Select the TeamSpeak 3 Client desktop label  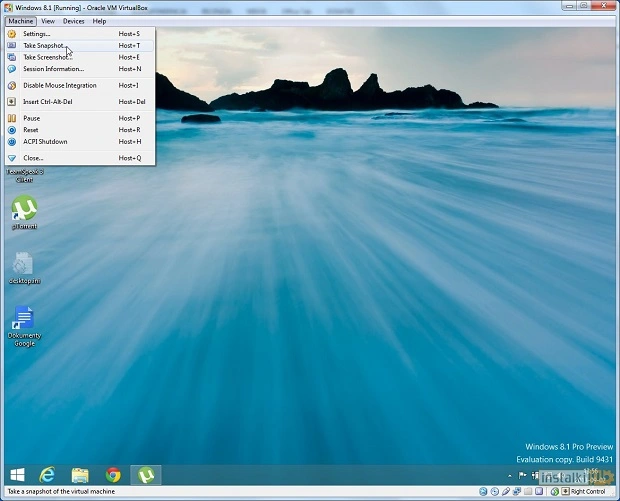(25, 176)
